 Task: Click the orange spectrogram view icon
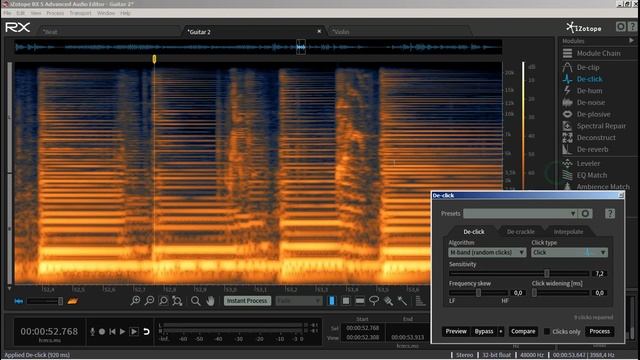[73, 301]
